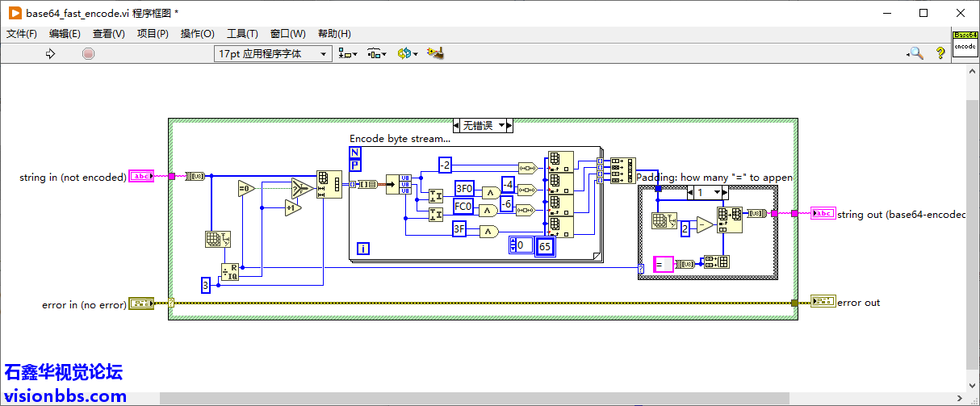Open the context help question mark
The width and height of the screenshot is (980, 406).
pyautogui.click(x=940, y=53)
